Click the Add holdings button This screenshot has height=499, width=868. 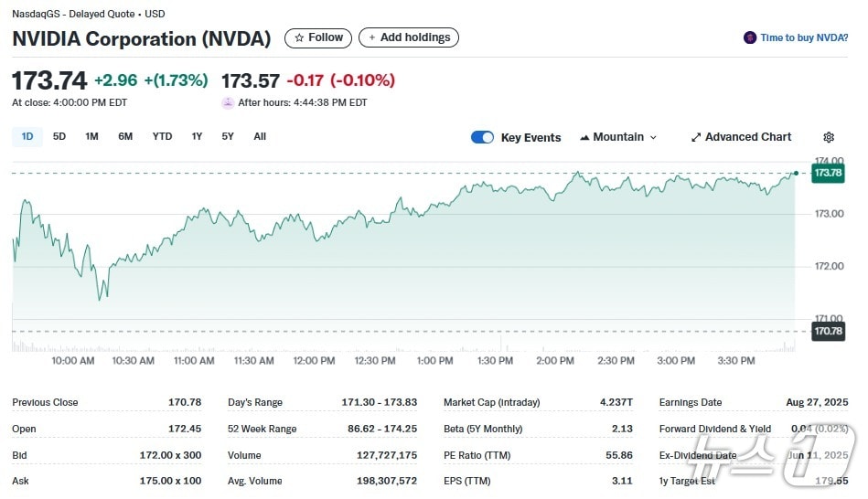(409, 37)
